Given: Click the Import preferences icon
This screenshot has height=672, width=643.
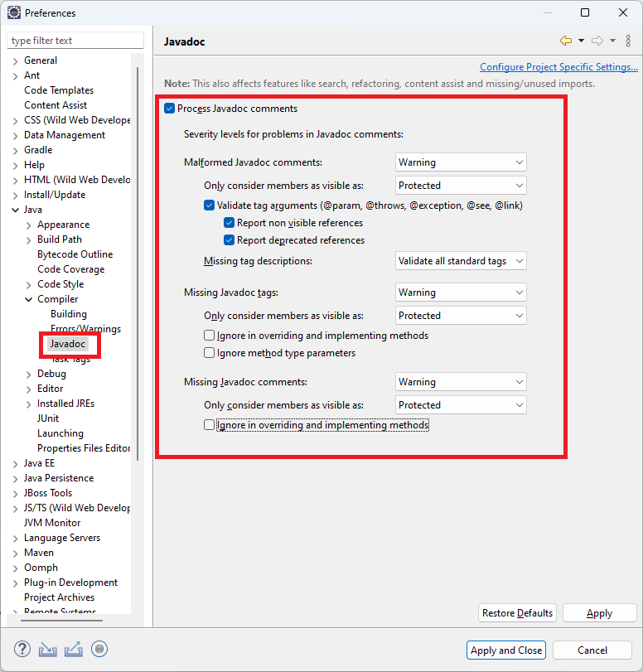Looking at the screenshot, I should (47, 649).
